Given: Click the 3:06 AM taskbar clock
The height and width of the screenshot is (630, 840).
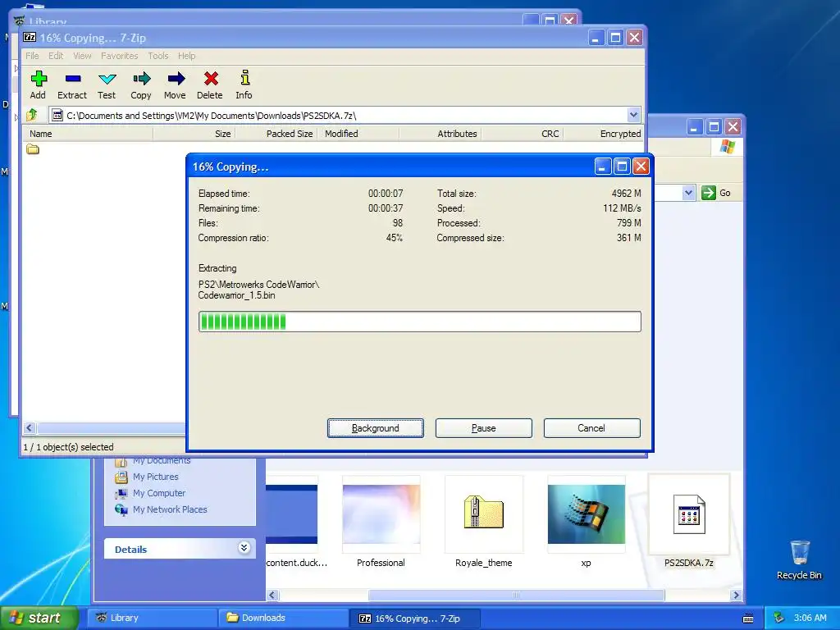Looking at the screenshot, I should (810, 618).
